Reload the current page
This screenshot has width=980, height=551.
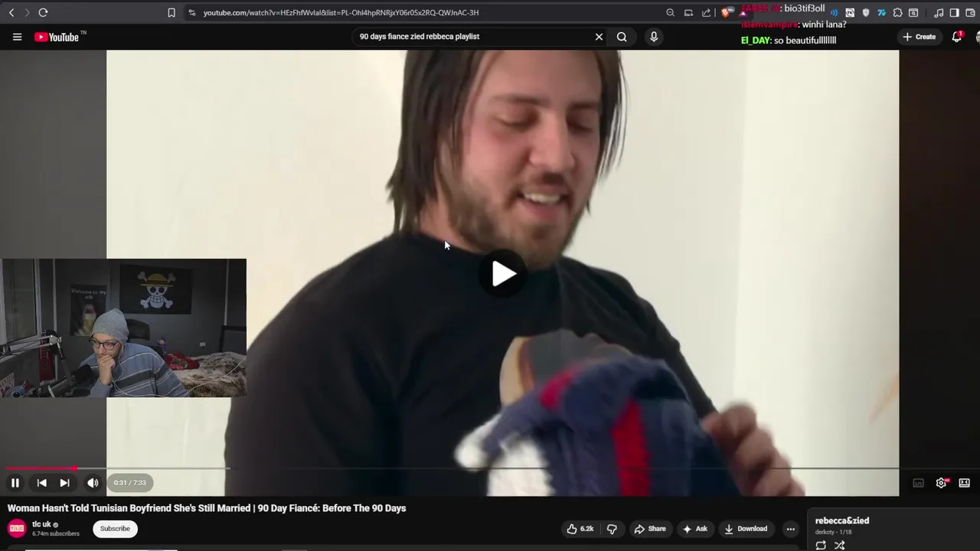pos(43,12)
